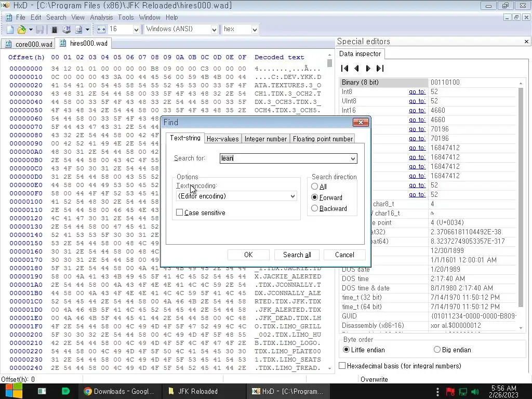Open the File menu
Screen dimensions: 532x399
click(x=20, y=17)
